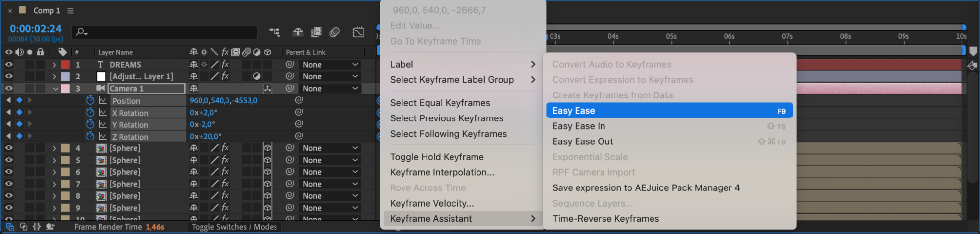Open the Parent dropdown for Adjustment Layer 1
The width and height of the screenshot is (980, 234).
330,76
